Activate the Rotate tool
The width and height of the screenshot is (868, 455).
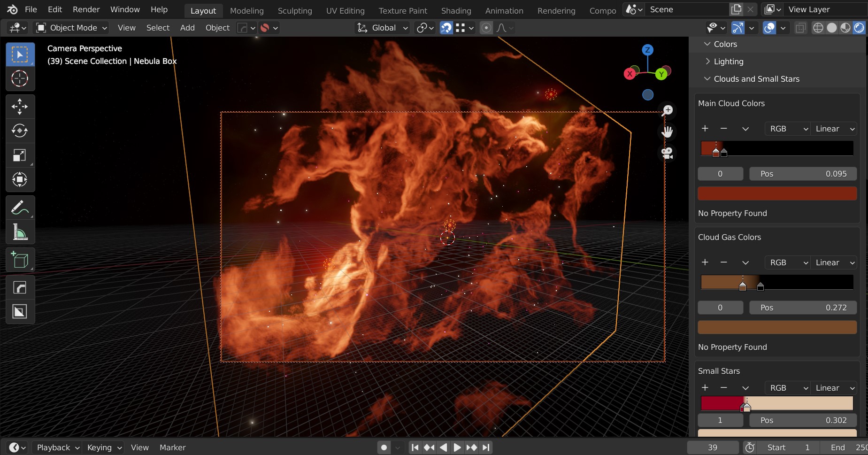20,131
